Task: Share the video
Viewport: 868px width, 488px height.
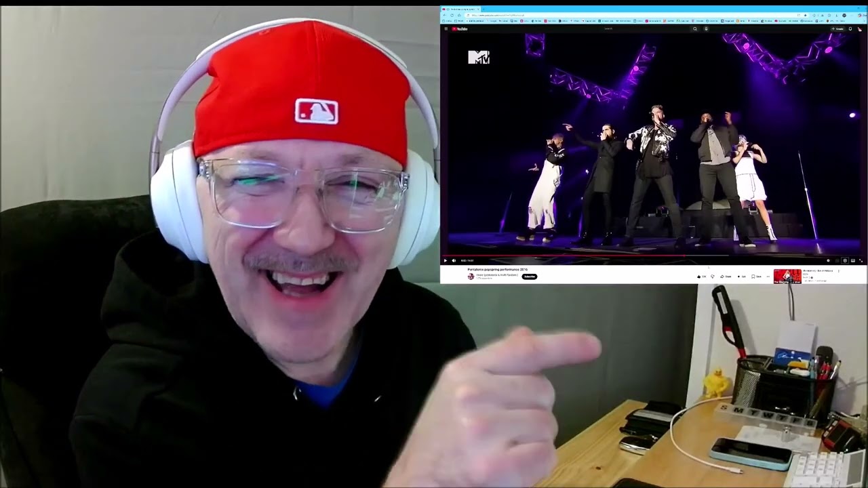Action: (726, 277)
